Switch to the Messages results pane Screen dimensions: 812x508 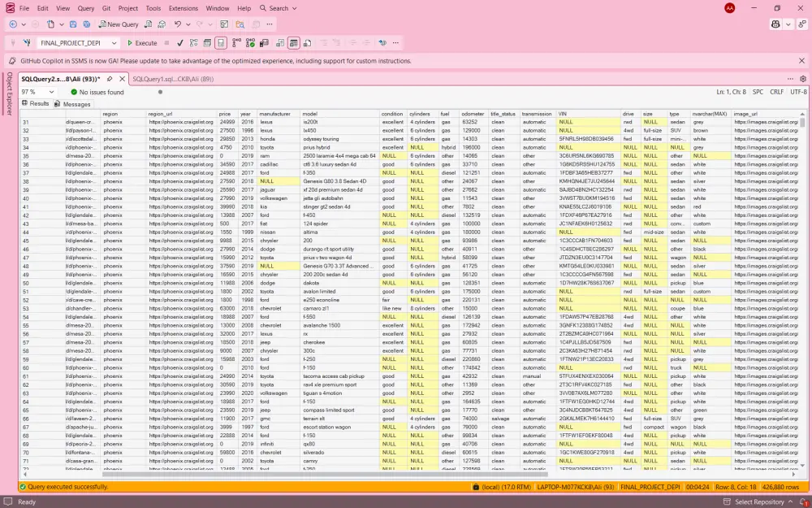click(x=75, y=103)
